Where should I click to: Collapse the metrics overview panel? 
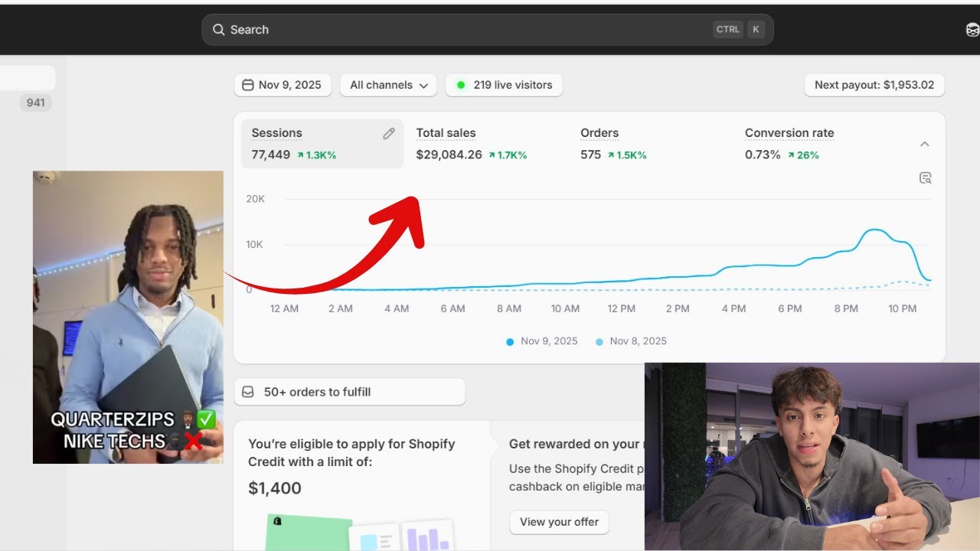(925, 144)
